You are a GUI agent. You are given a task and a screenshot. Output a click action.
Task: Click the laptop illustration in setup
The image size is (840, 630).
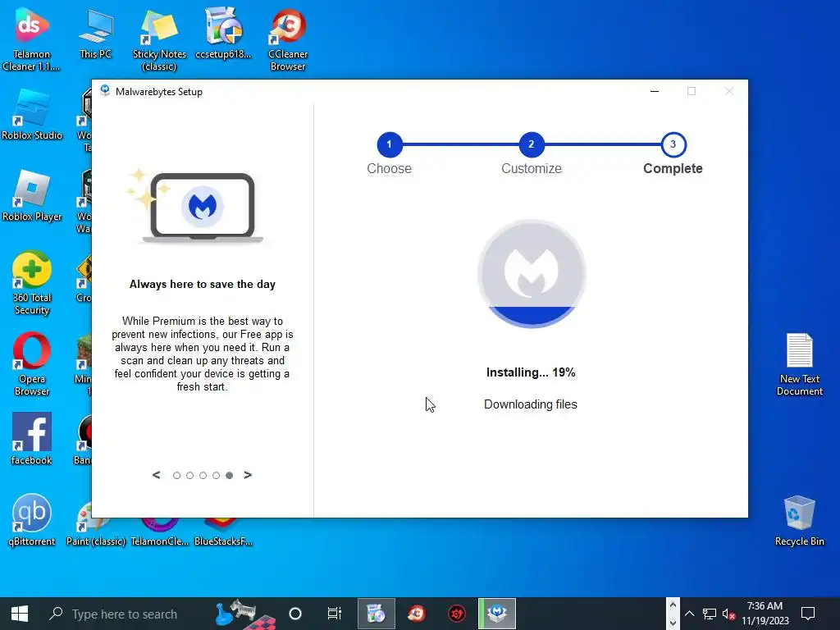click(x=203, y=207)
